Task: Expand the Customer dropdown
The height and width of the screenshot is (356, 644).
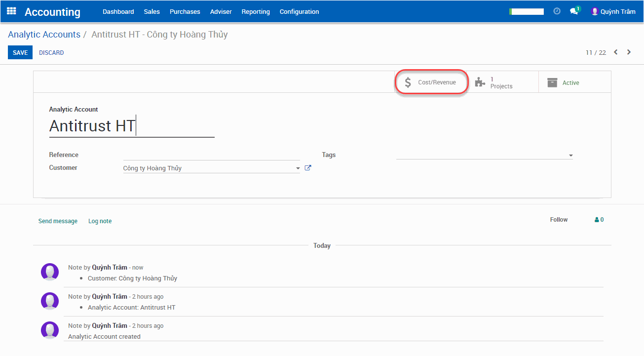Action: point(298,168)
